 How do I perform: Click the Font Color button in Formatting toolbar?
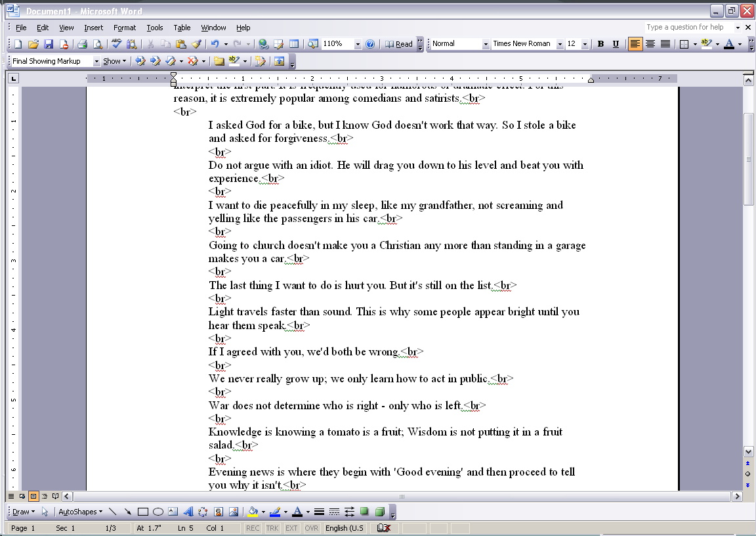click(x=729, y=44)
